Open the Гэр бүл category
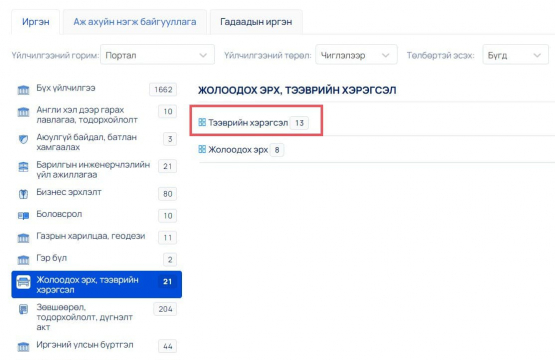 pos(52,258)
